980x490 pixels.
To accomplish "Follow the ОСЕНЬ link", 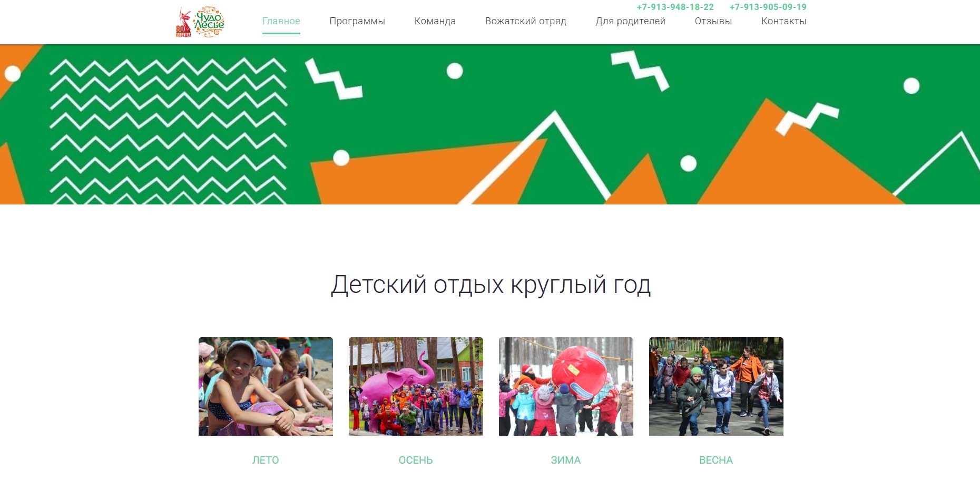I will pyautogui.click(x=416, y=460).
